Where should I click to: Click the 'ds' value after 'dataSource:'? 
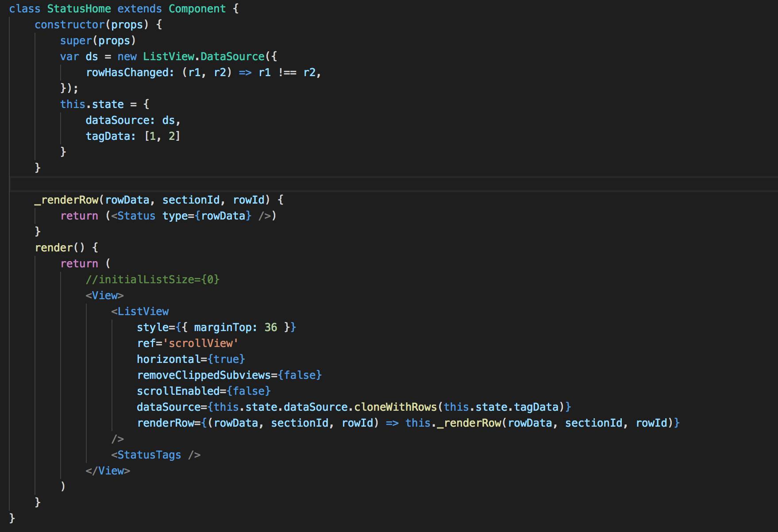click(169, 120)
